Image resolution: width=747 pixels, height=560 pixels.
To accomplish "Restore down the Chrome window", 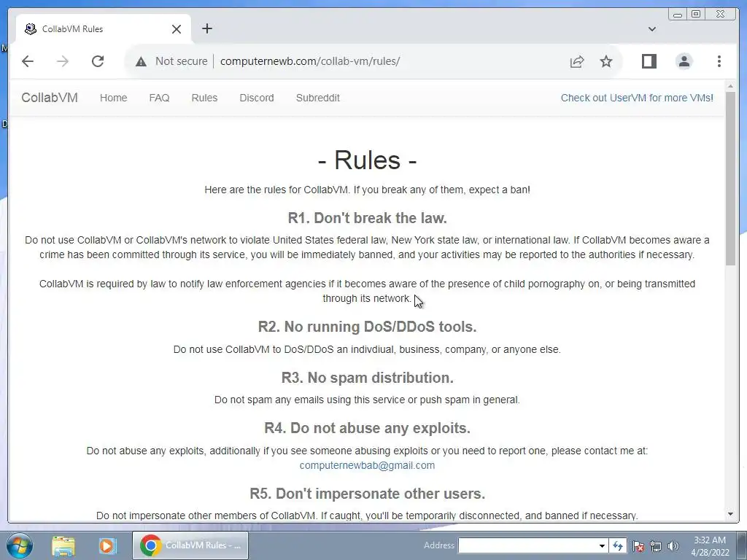I will 696,15.
